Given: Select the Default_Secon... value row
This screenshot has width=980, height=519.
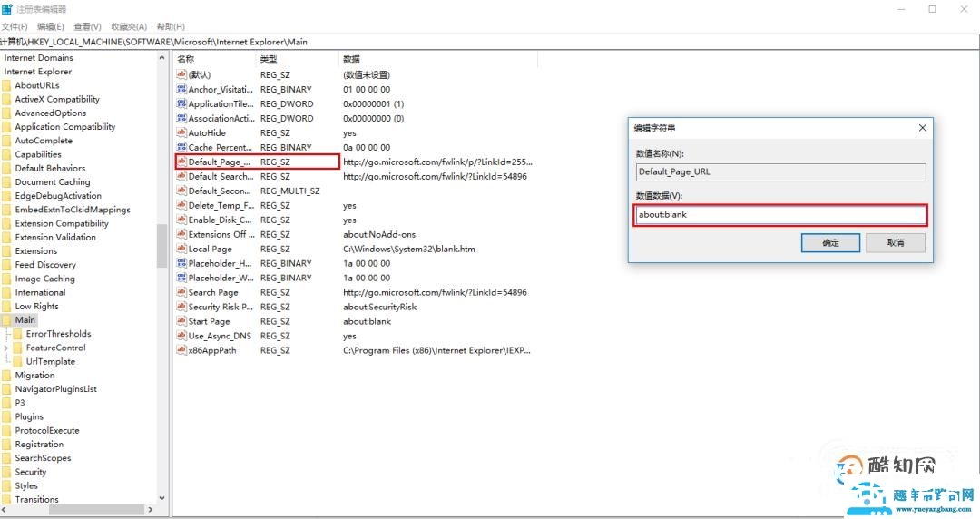Looking at the screenshot, I should (355, 191).
